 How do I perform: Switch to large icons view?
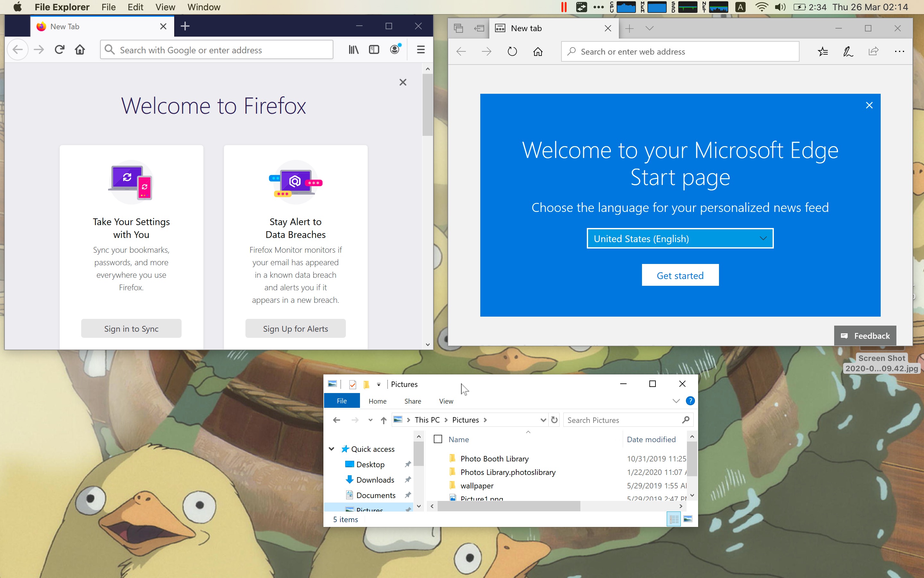point(688,519)
